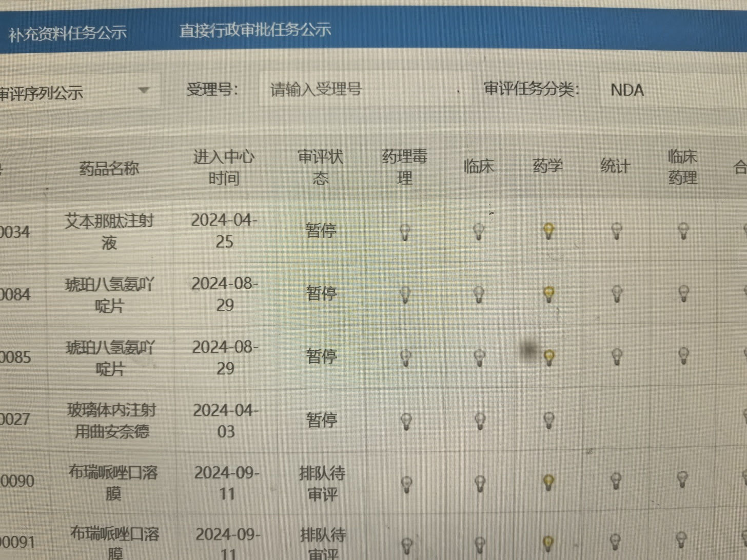Click the 受理号 input field
Viewport: 747px width, 560px height.
point(365,90)
